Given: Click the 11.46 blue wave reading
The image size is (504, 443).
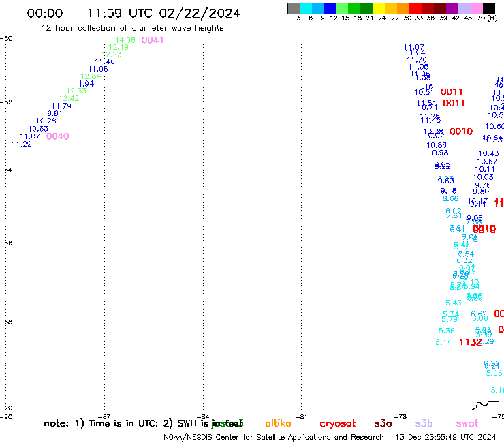Looking at the screenshot, I should pyautogui.click(x=105, y=62).
